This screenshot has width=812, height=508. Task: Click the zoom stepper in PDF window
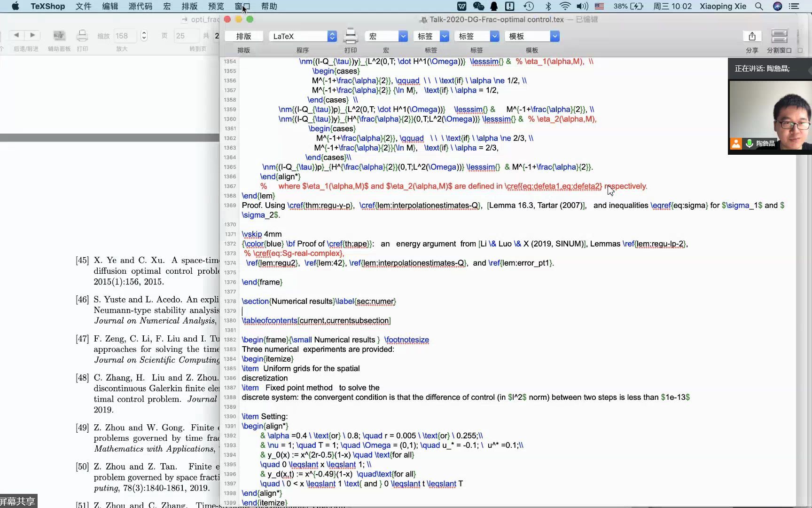(144, 36)
